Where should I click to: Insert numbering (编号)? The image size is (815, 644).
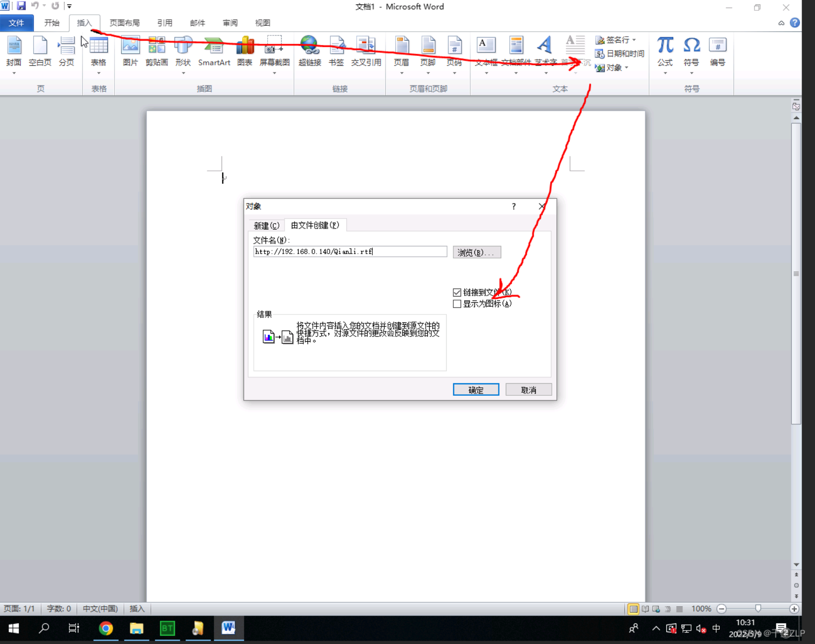pos(717,51)
